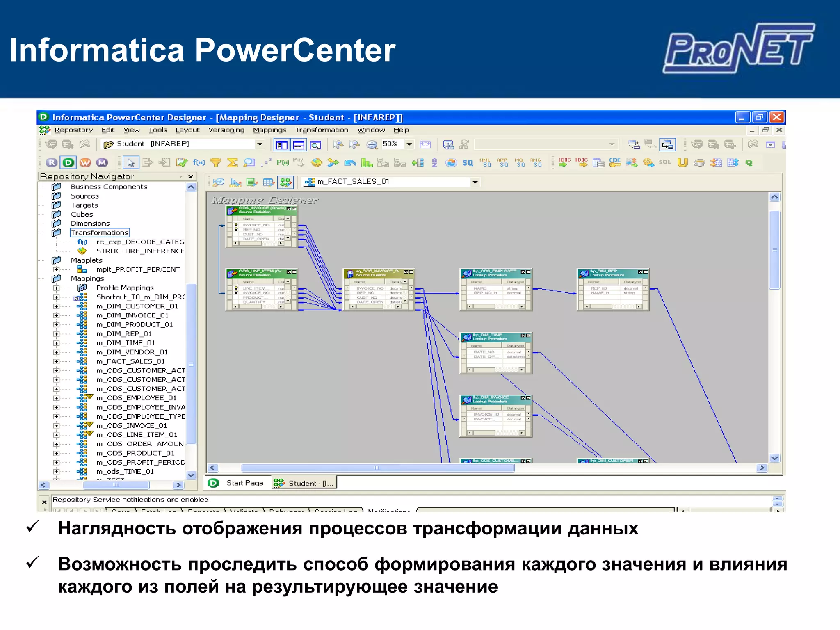Select m_ODS_PRODUCT_01 mapping
Image resolution: width=840 pixels, height=630 pixels.
click(135, 453)
